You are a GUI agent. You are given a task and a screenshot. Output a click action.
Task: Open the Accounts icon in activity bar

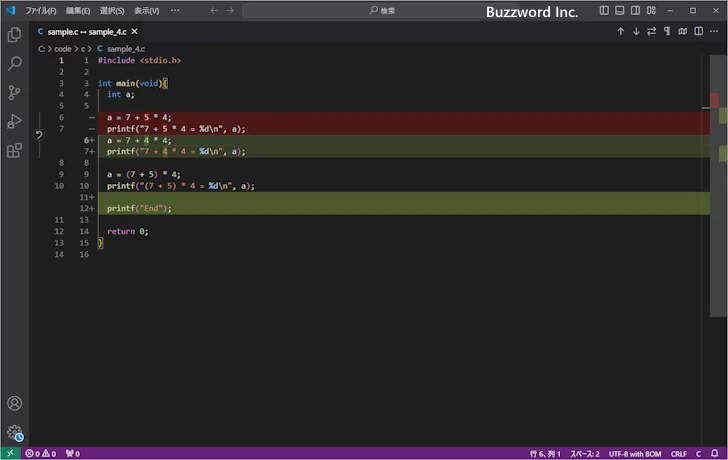click(x=14, y=404)
